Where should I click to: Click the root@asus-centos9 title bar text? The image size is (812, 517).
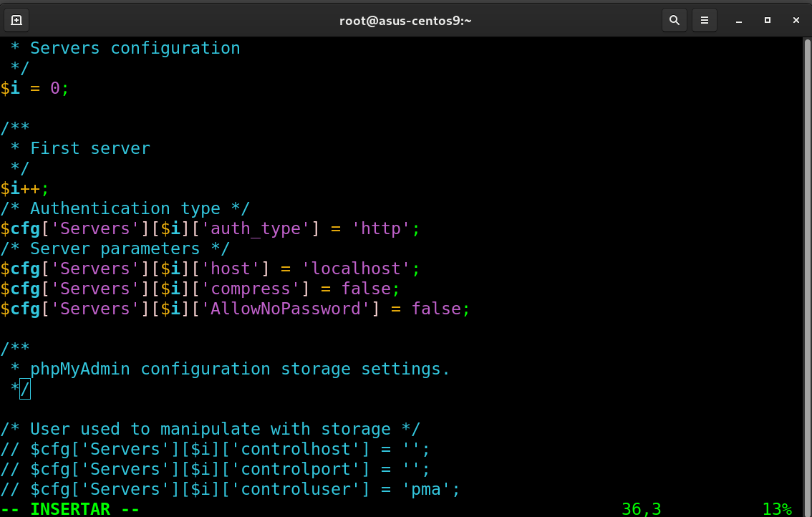point(405,20)
